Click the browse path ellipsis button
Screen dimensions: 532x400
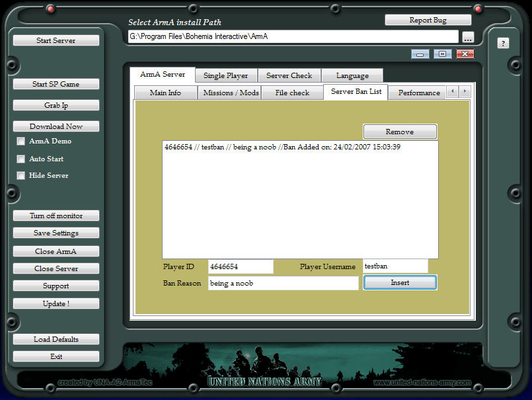(468, 37)
